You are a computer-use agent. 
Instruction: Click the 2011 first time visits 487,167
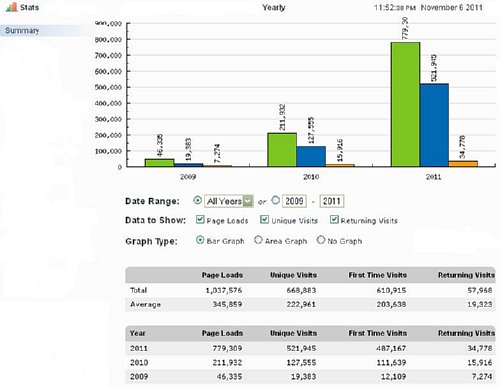coord(391,348)
